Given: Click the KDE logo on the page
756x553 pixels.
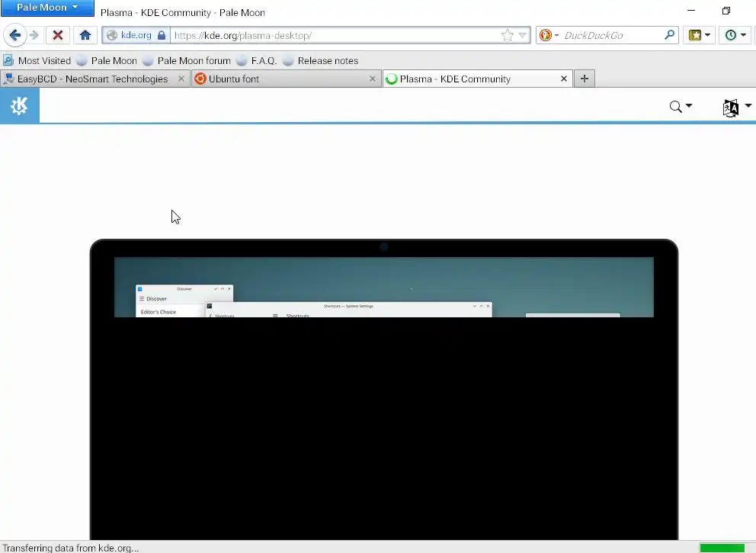Looking at the screenshot, I should point(19,106).
